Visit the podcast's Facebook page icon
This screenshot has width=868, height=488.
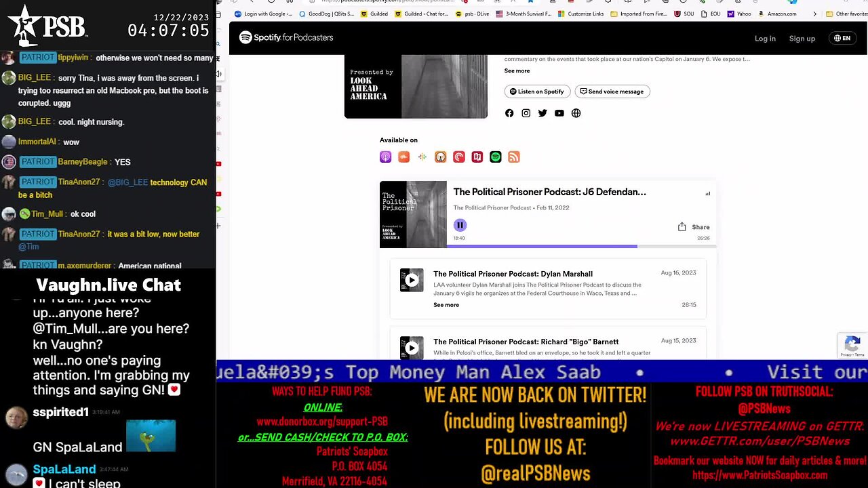509,113
